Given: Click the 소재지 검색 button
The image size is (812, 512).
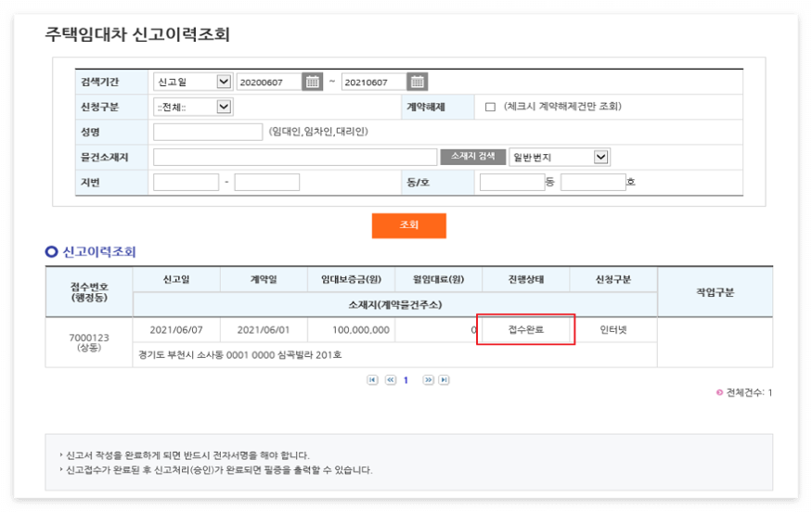Looking at the screenshot, I should point(472,157).
